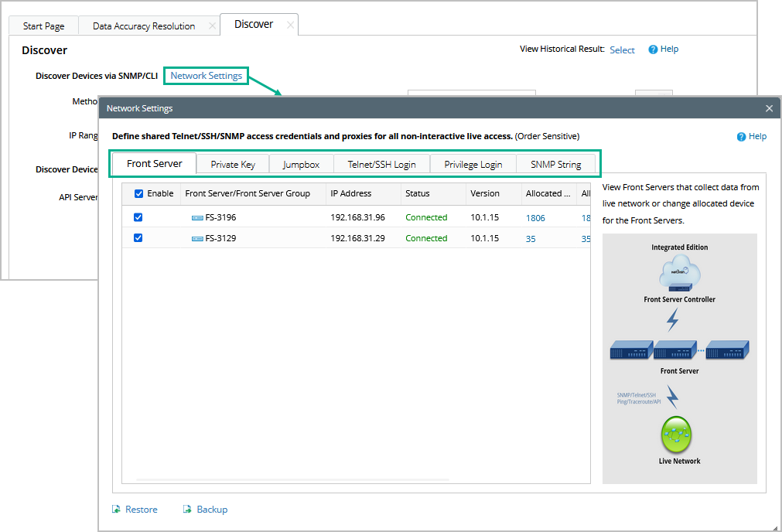The height and width of the screenshot is (532, 782).
Task: Uncheck the FS-3129 row checkbox
Action: tap(138, 238)
